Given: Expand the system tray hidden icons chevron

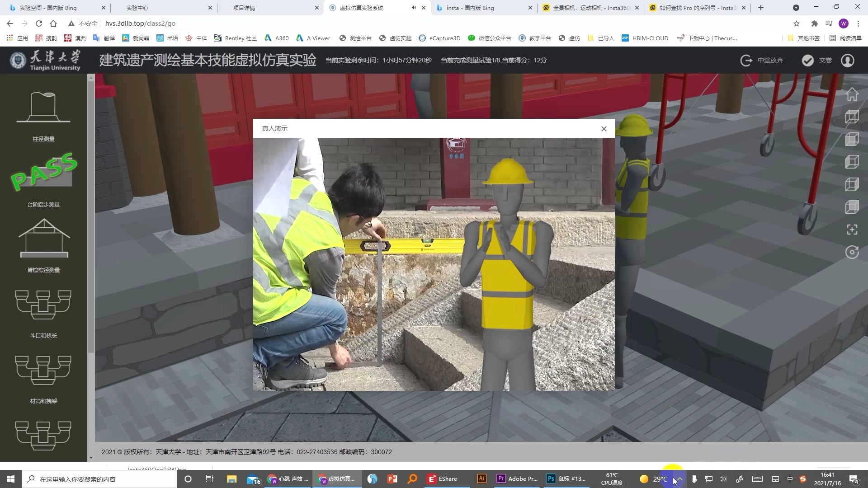Looking at the screenshot, I should [x=679, y=479].
